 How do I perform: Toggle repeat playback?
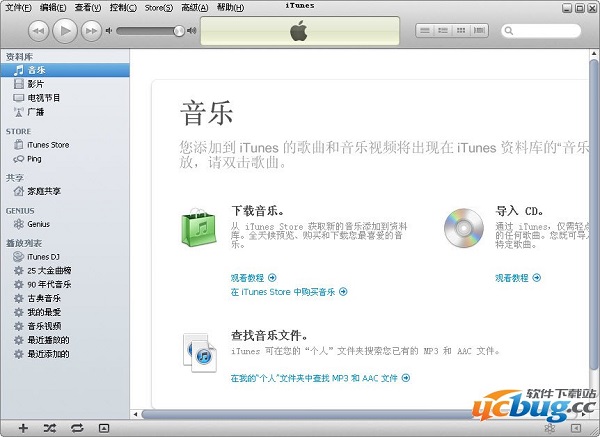[77, 428]
